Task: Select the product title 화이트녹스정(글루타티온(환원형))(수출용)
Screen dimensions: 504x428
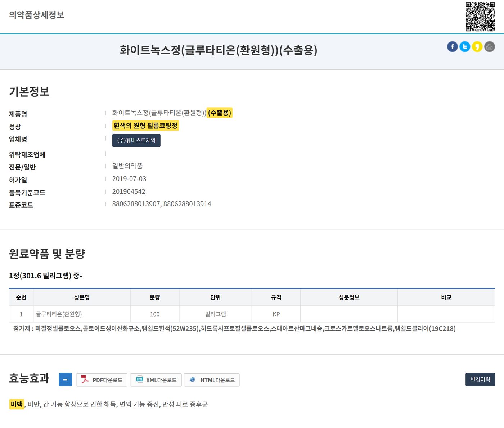Action: coord(219,50)
